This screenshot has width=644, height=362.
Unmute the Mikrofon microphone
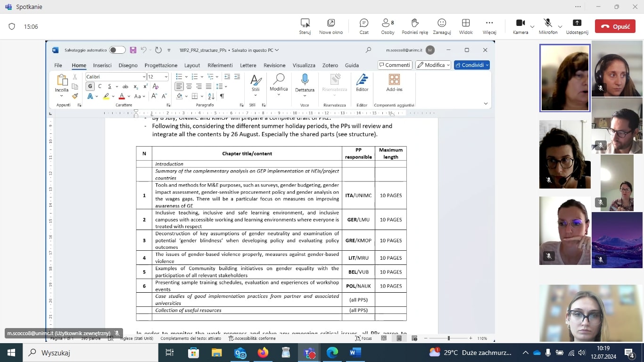548,26
